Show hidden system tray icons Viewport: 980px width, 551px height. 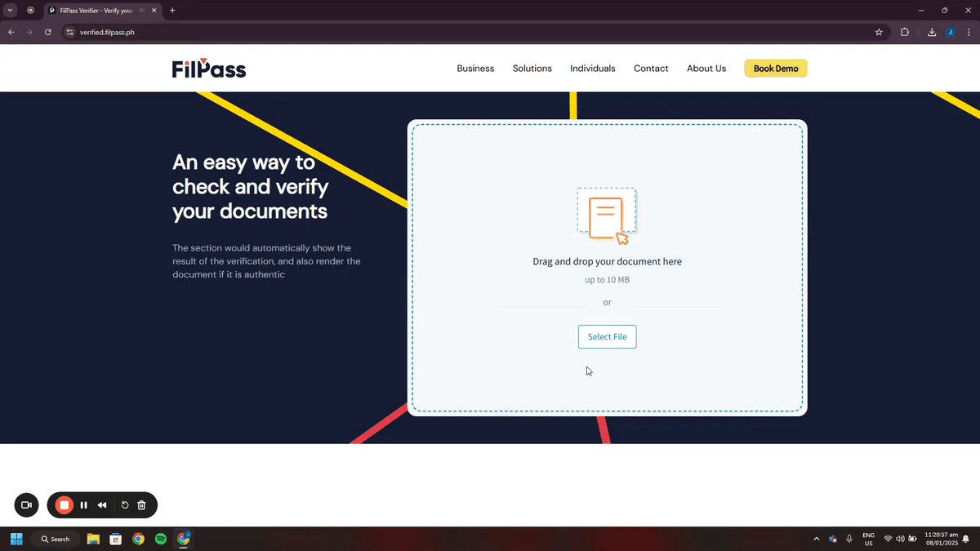817,539
